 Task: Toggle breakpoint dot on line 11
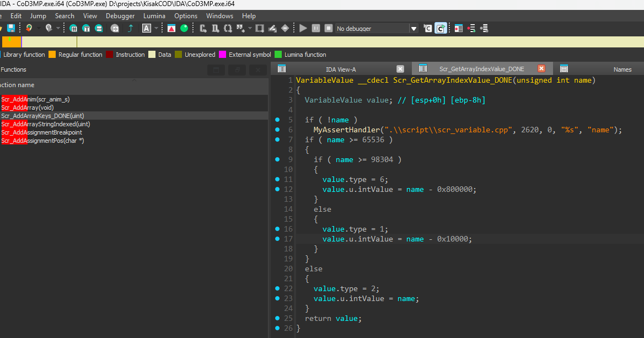[x=277, y=179]
